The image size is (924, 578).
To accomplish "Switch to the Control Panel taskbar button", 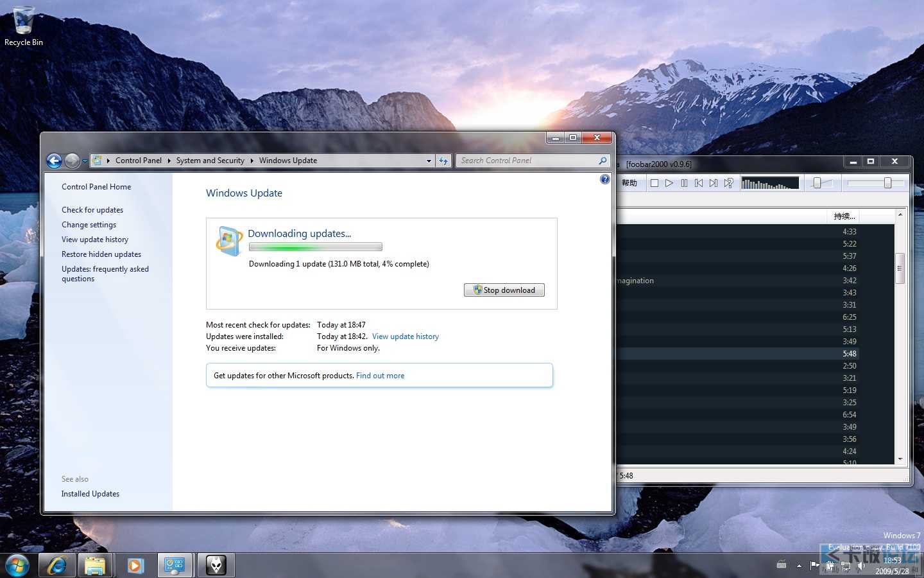I will click(175, 566).
